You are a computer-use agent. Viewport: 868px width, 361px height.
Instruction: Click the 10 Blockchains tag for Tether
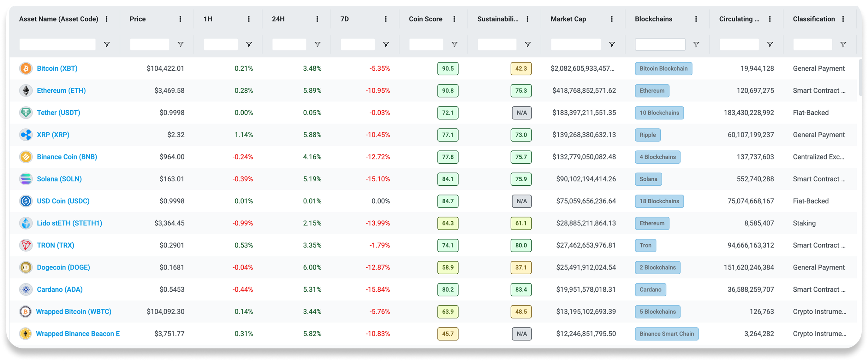659,113
